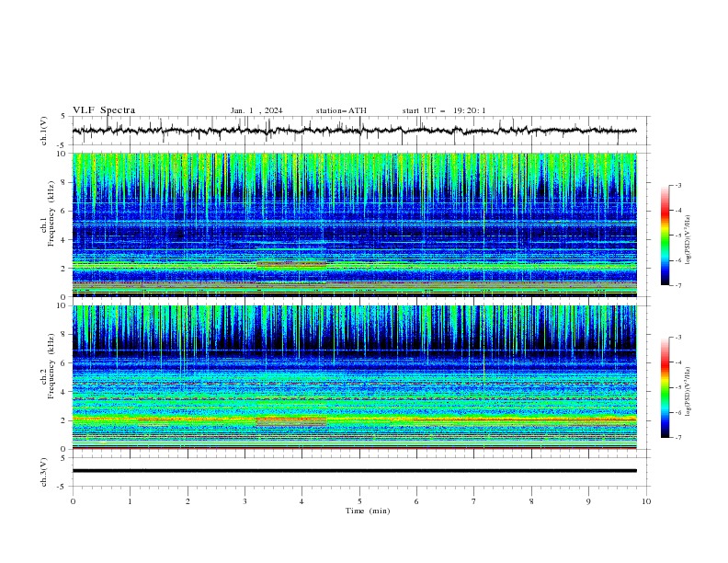Click the gray burst near 2 kHz in ch.2 spectrogram

click(291, 421)
